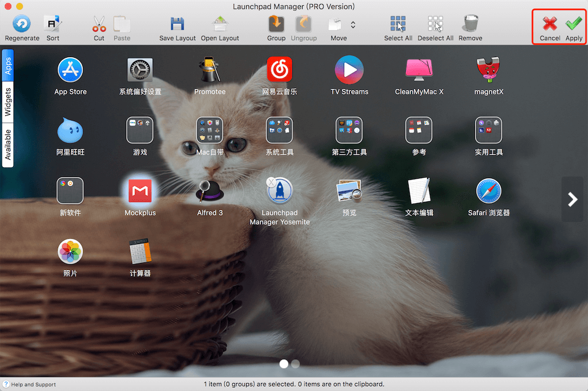
Task: Select the magnetX app icon
Action: tap(489, 70)
